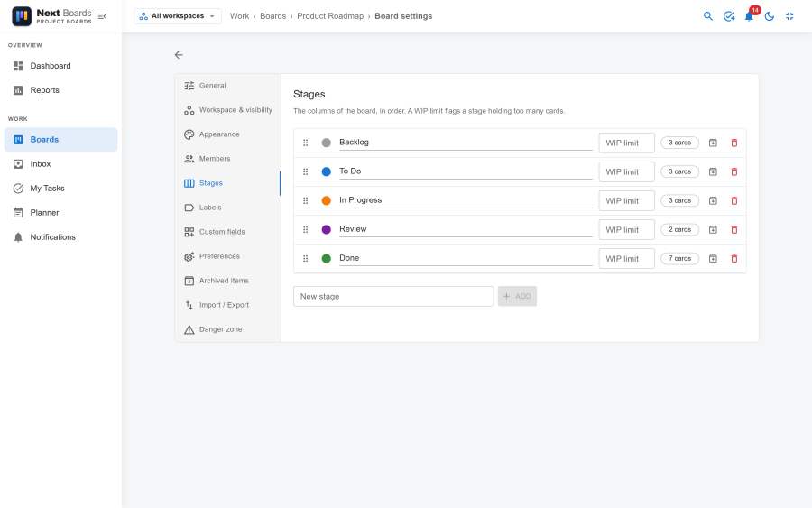The image size is (812, 508).
Task: Go back using the left arrow
Action: click(x=179, y=55)
